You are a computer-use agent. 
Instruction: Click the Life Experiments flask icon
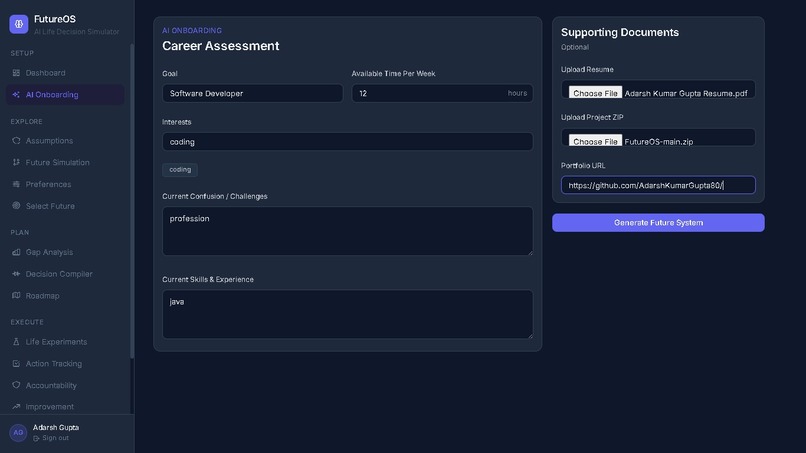(x=16, y=341)
